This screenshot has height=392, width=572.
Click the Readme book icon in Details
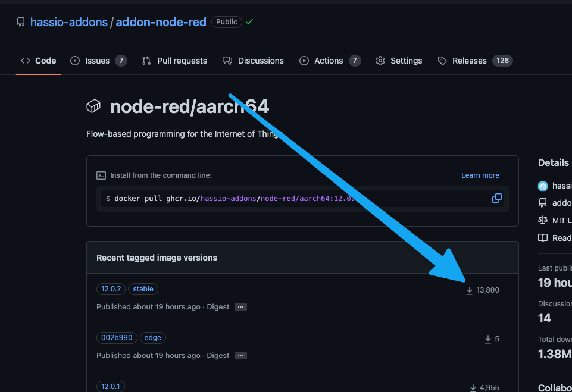(x=542, y=237)
